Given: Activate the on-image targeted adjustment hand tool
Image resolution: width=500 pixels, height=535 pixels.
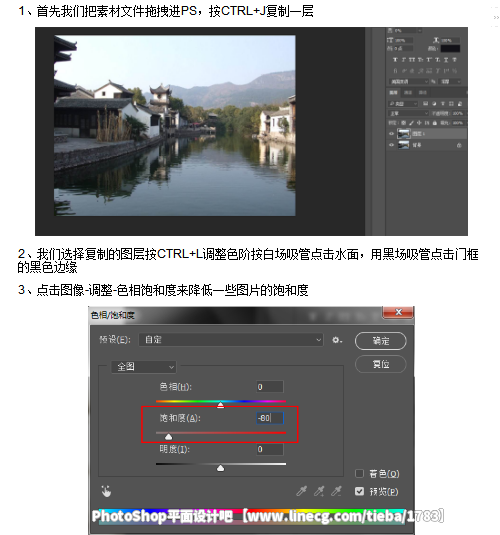Looking at the screenshot, I should [106, 491].
